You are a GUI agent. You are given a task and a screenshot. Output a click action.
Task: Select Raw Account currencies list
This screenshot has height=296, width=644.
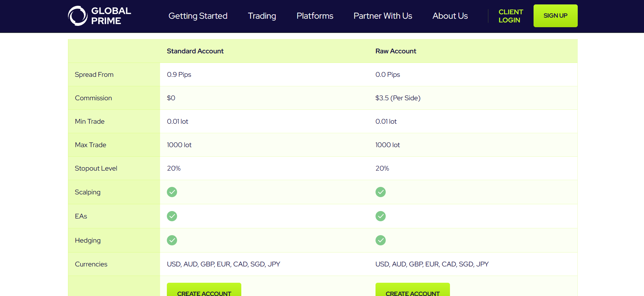432,264
